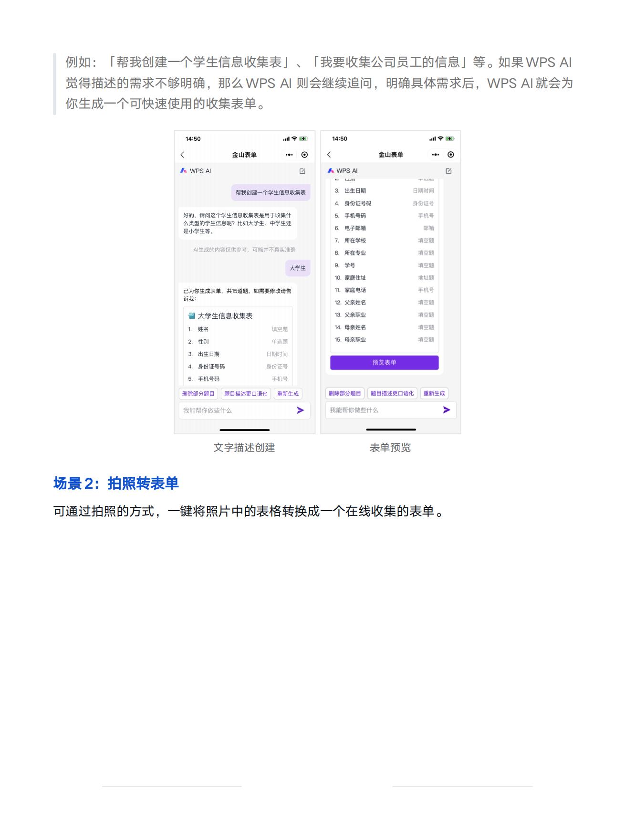Click the form icon beside 大学生信息收集表
Image resolution: width=635 pixels, height=840 pixels.
point(192,315)
